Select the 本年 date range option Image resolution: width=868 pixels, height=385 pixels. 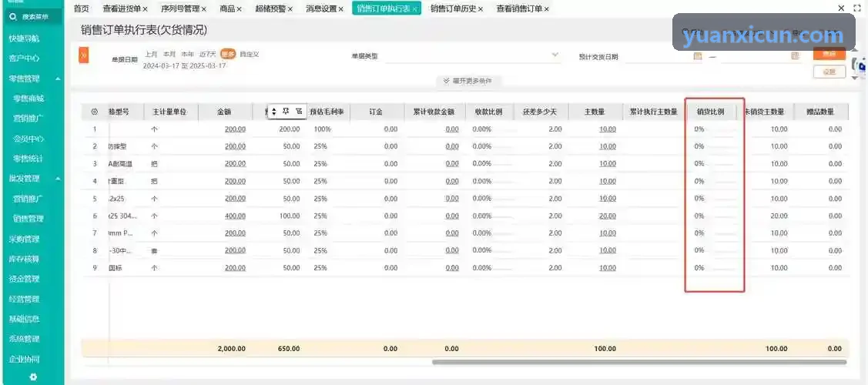[188, 54]
